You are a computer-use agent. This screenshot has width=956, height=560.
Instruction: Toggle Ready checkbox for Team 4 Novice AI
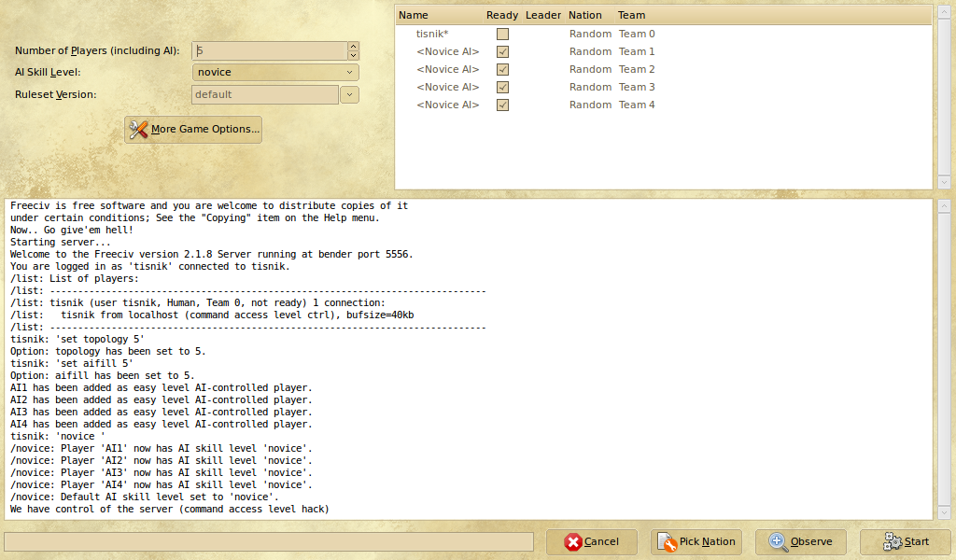(x=502, y=105)
